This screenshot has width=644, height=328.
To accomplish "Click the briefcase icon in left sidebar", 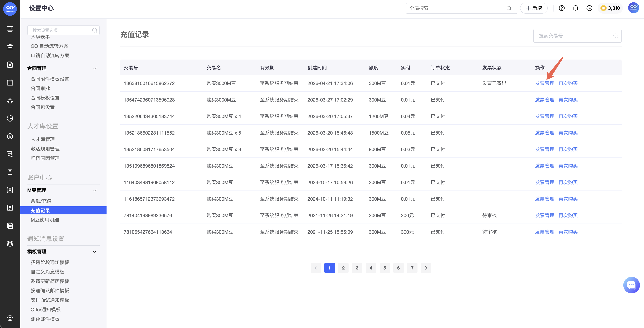I will [10, 47].
